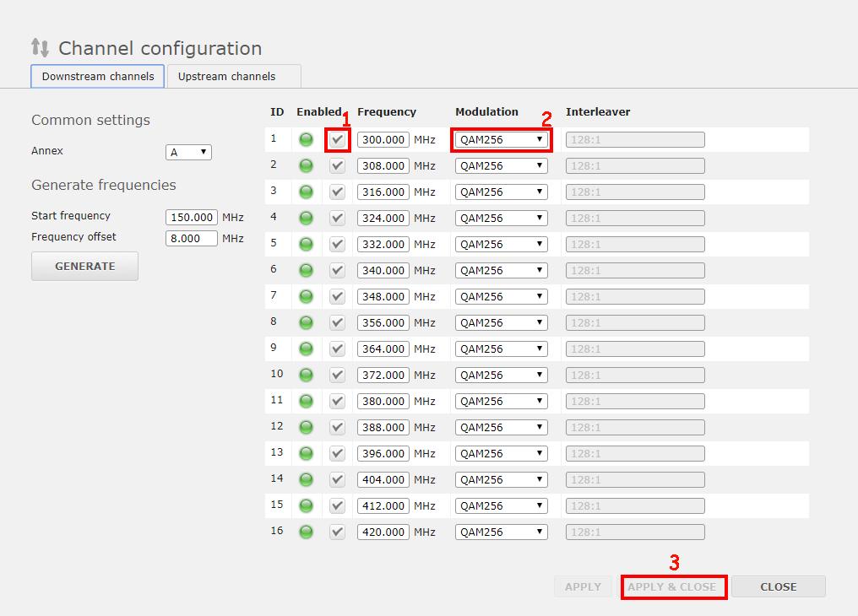Uncheck Enabled for channel 2
The width and height of the screenshot is (858, 616).
coord(338,166)
